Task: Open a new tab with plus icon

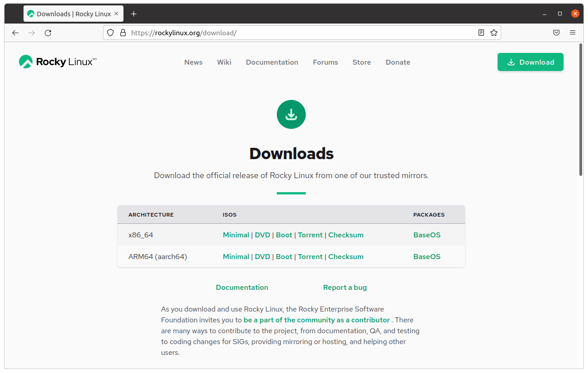Action: 133,14
